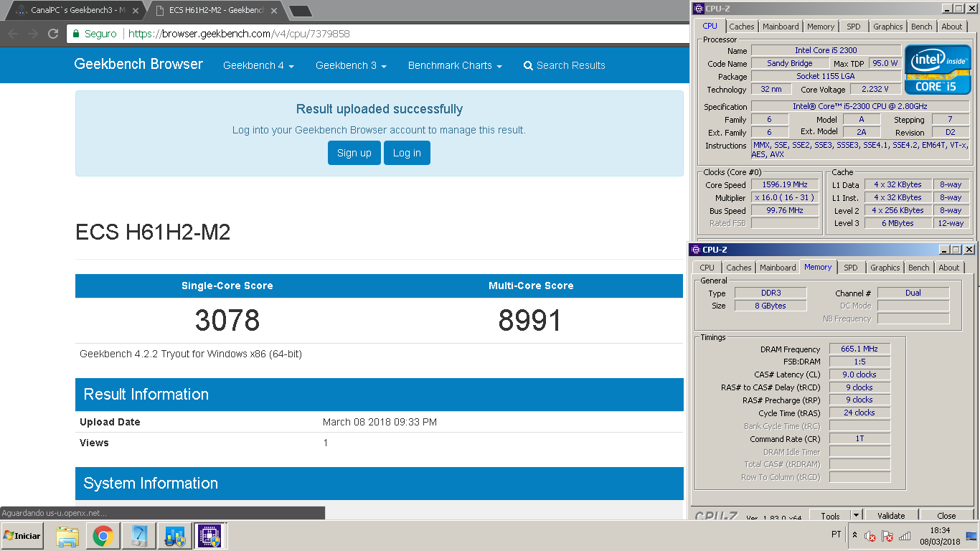Click the CPU-Z title bar icon in Memory window
The height and width of the screenshot is (551, 980).
click(696, 250)
